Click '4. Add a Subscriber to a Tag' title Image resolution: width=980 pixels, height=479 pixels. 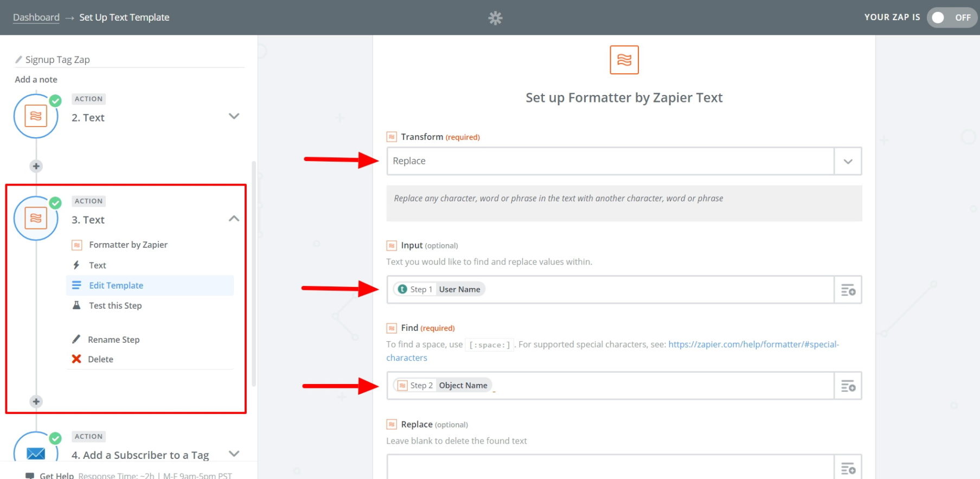pos(140,455)
